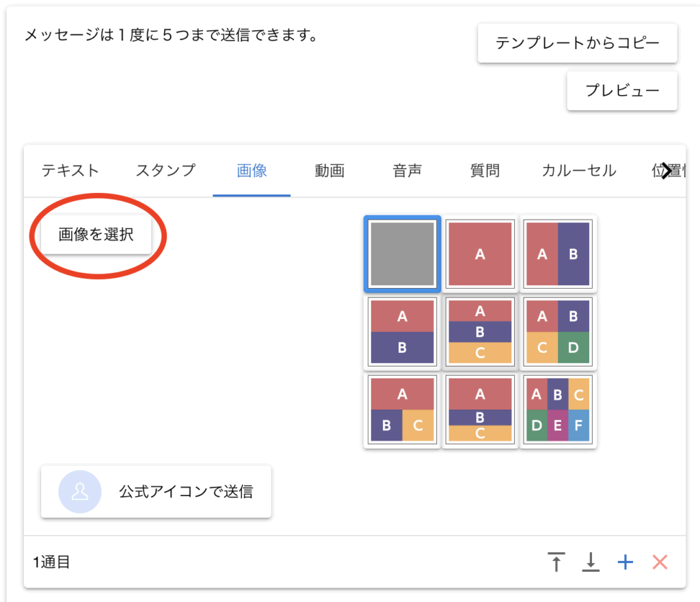
Task: Click the official account avatar icon
Action: [x=80, y=492]
